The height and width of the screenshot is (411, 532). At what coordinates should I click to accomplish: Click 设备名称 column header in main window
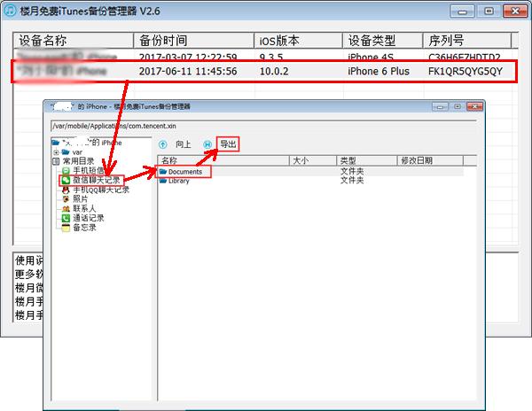coord(74,41)
